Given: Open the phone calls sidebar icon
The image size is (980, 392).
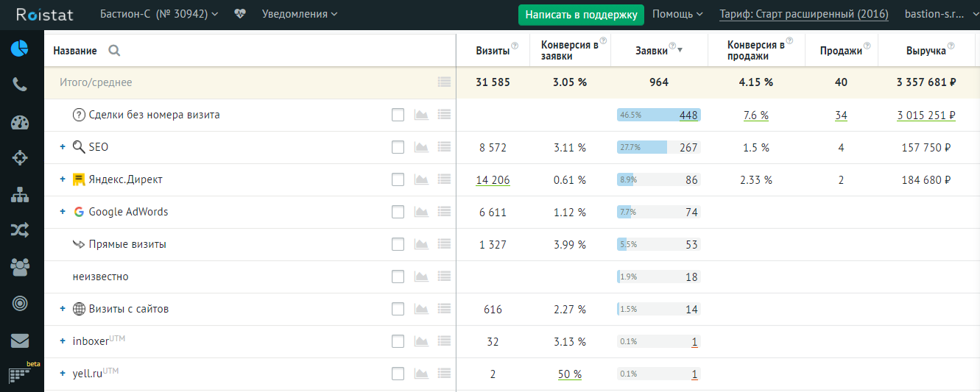Looking at the screenshot, I should tap(20, 85).
